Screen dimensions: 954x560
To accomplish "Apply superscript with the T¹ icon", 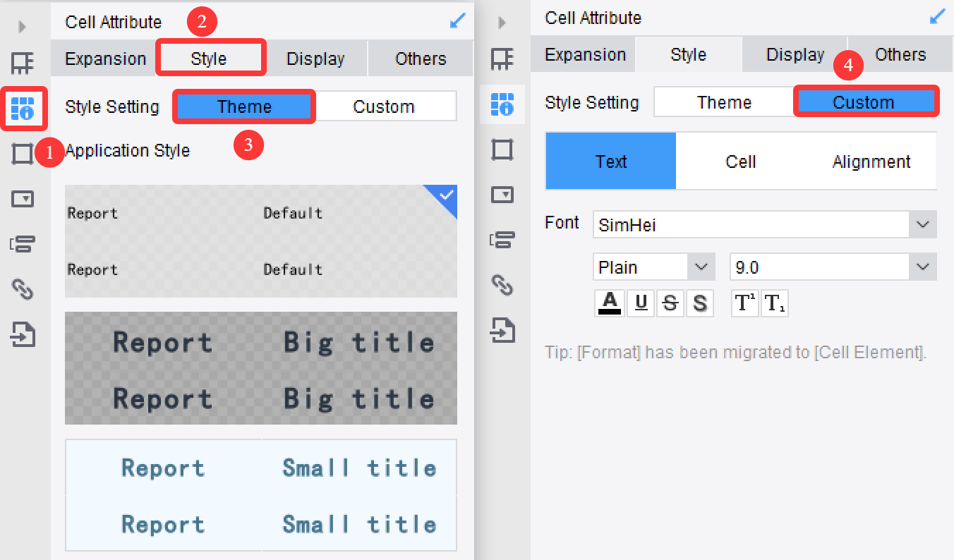I will pos(744,303).
